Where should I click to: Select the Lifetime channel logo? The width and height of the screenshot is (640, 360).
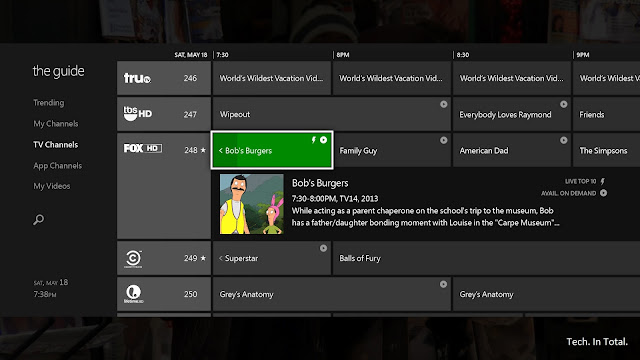coord(133,294)
